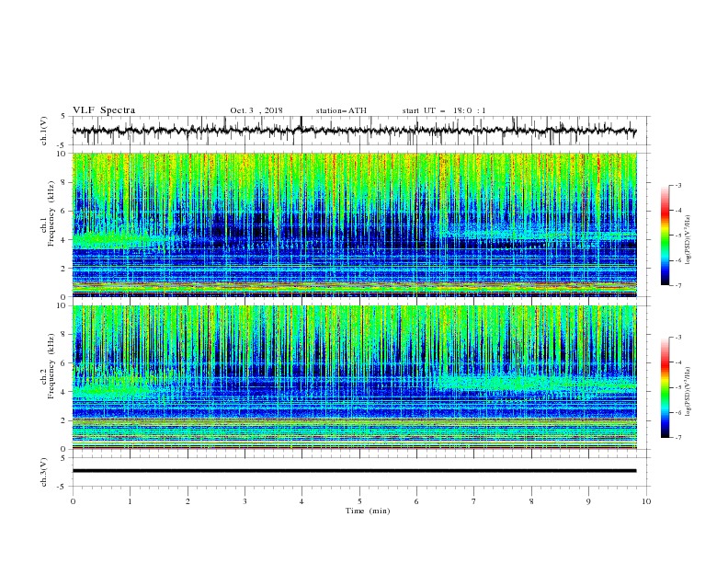Click the "-5" tick on ch.1 color bar
This screenshot has width=728, height=563.
pos(678,236)
